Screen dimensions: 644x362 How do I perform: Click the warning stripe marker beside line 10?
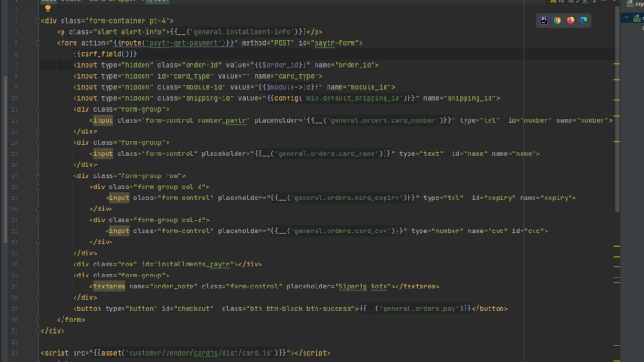pyautogui.click(x=616, y=100)
